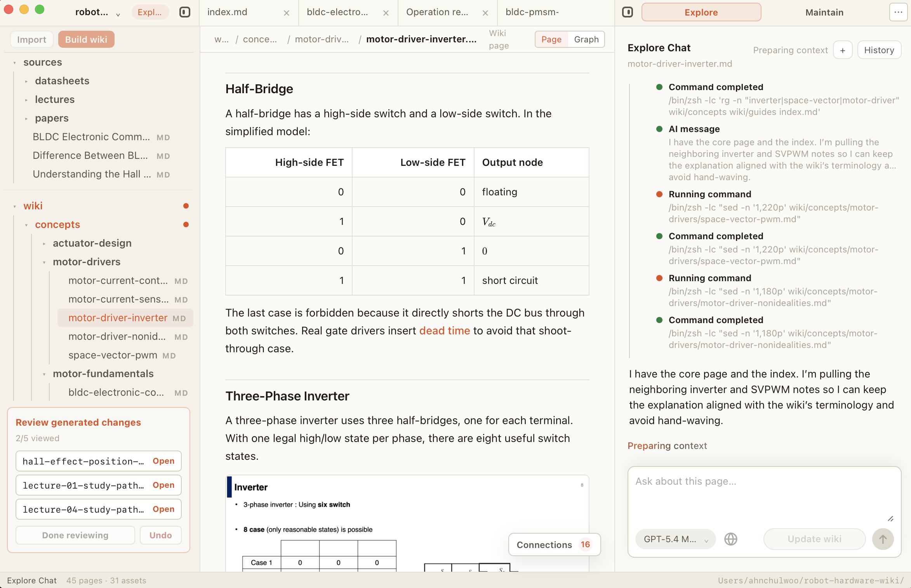
Task: Switch to Page view
Action: tap(551, 39)
